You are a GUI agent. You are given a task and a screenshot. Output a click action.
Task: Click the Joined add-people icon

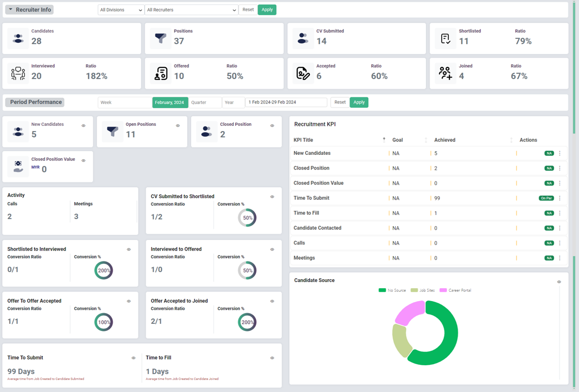pos(446,74)
